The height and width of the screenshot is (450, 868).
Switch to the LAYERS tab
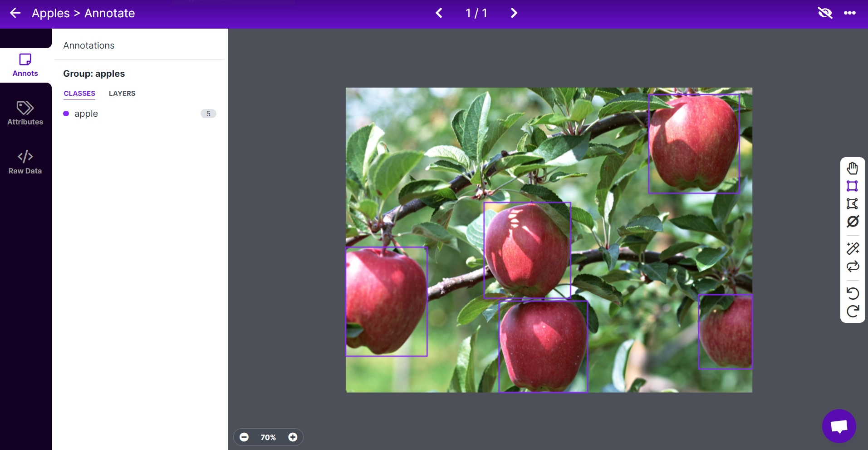click(x=122, y=94)
